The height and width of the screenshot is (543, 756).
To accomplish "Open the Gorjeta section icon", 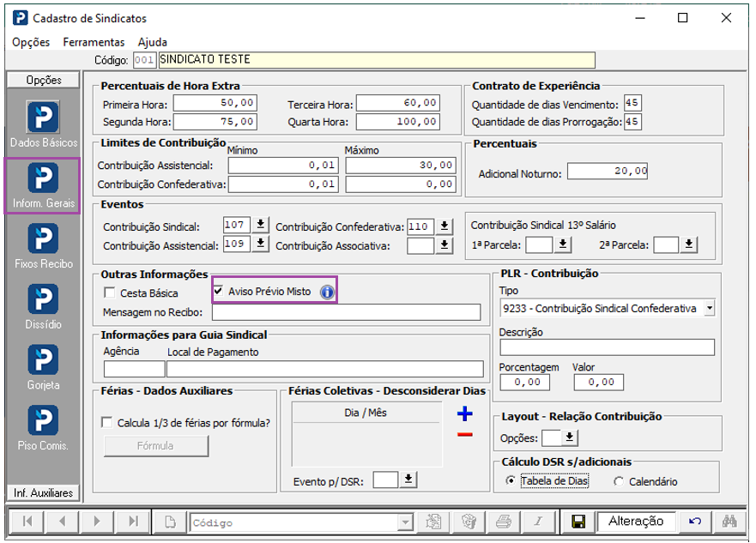I will (x=43, y=360).
